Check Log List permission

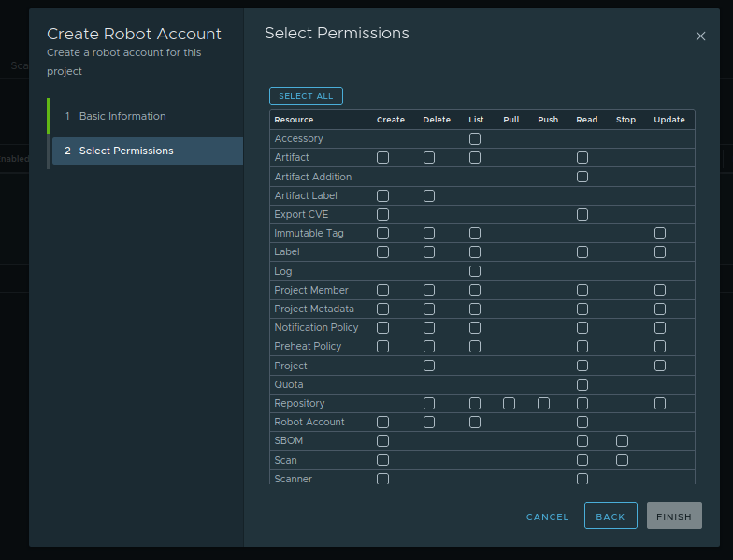point(475,271)
